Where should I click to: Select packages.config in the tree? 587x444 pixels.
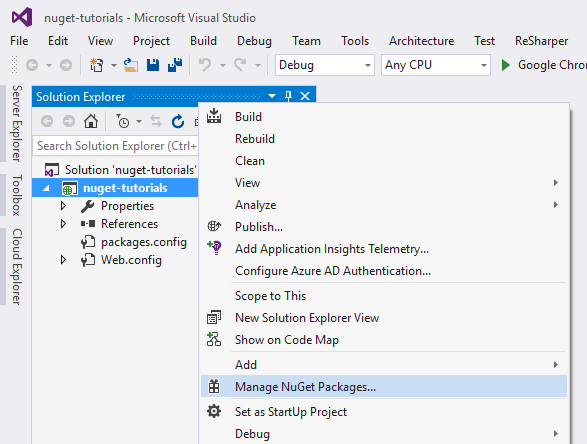(144, 242)
